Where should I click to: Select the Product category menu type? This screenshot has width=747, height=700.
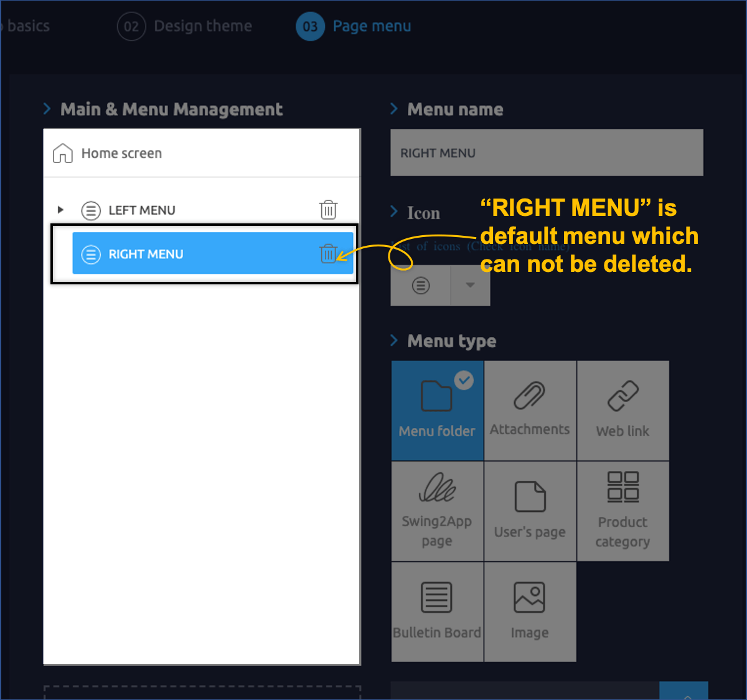click(x=622, y=511)
